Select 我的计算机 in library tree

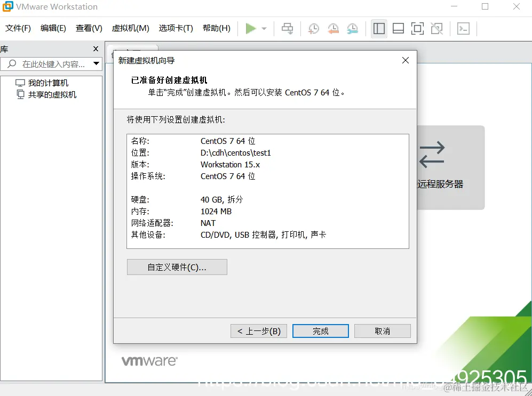coord(42,83)
